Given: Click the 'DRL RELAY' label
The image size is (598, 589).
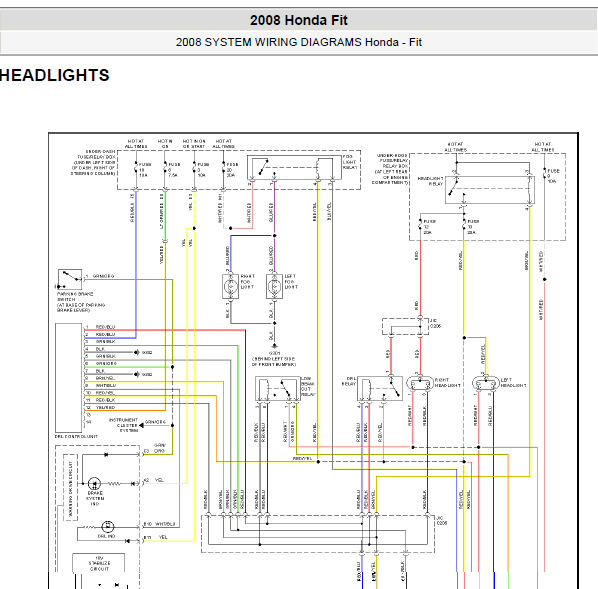Looking at the screenshot, I should point(349,381).
